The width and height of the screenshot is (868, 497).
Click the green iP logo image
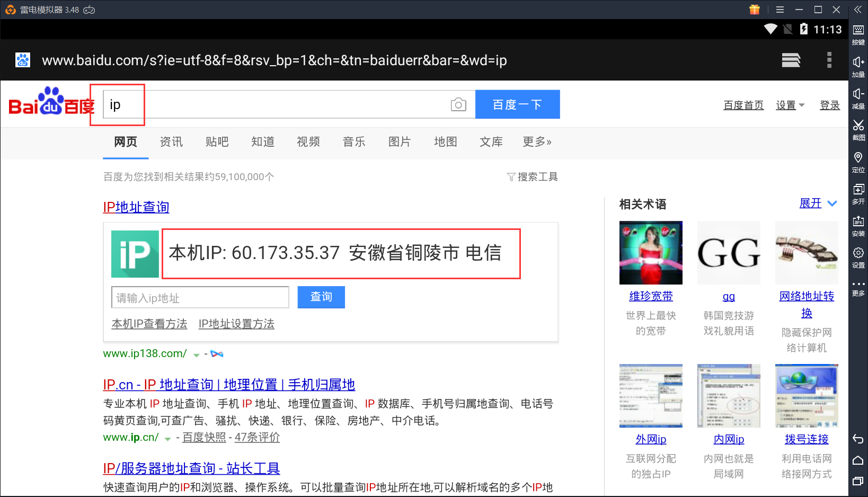tap(135, 254)
